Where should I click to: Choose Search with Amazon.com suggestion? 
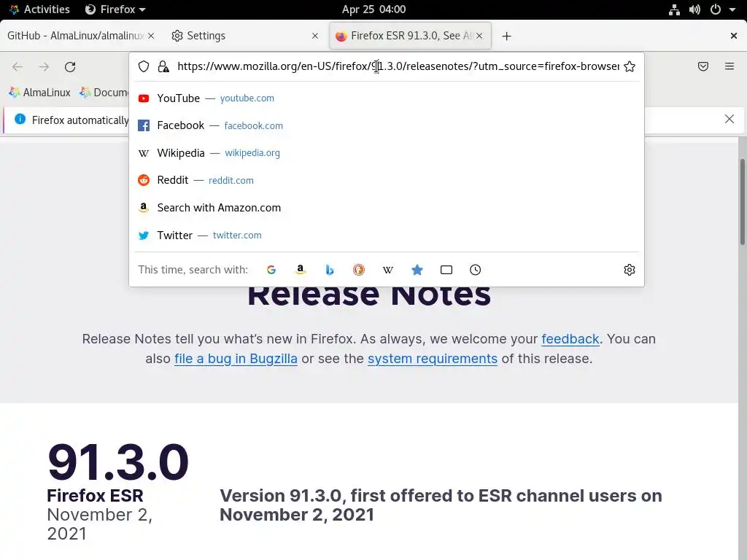(387, 208)
